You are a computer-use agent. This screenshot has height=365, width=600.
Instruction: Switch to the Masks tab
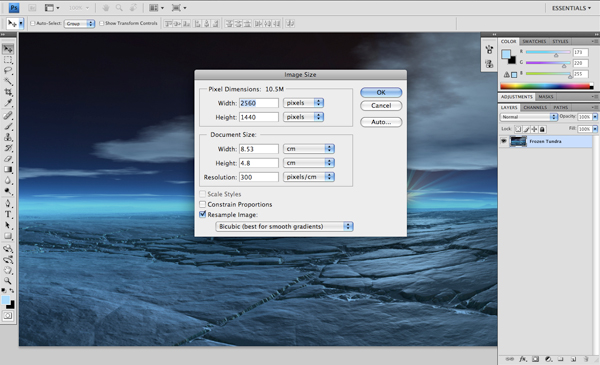click(x=546, y=97)
